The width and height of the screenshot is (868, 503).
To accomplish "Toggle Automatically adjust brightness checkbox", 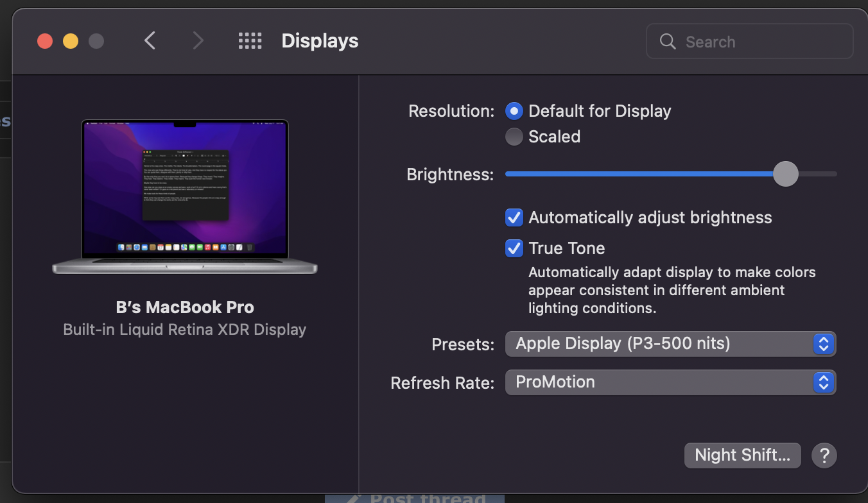I will [x=514, y=217].
